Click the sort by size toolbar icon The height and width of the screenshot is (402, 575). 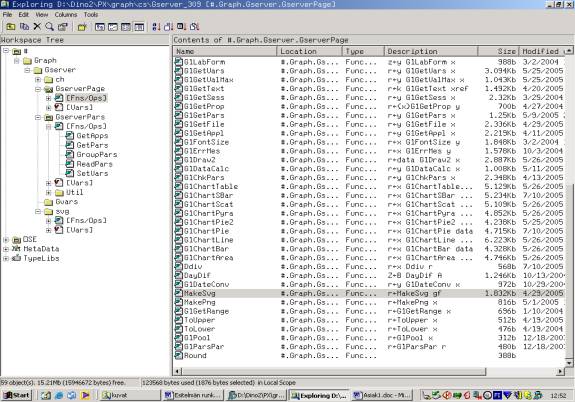point(182,26)
